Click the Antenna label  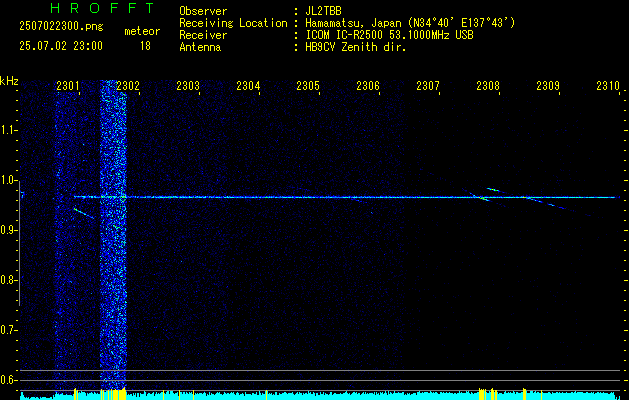click(200, 47)
